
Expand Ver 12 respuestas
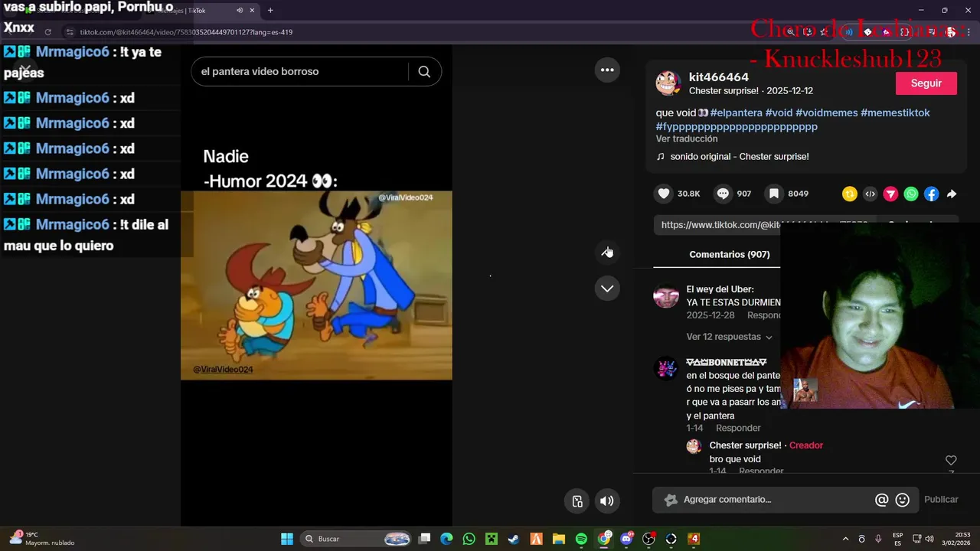coord(729,337)
